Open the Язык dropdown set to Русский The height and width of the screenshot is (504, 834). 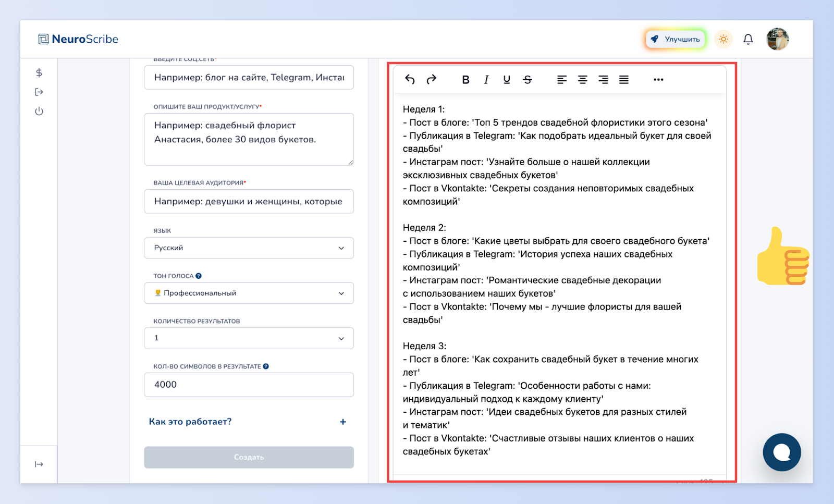pos(249,248)
